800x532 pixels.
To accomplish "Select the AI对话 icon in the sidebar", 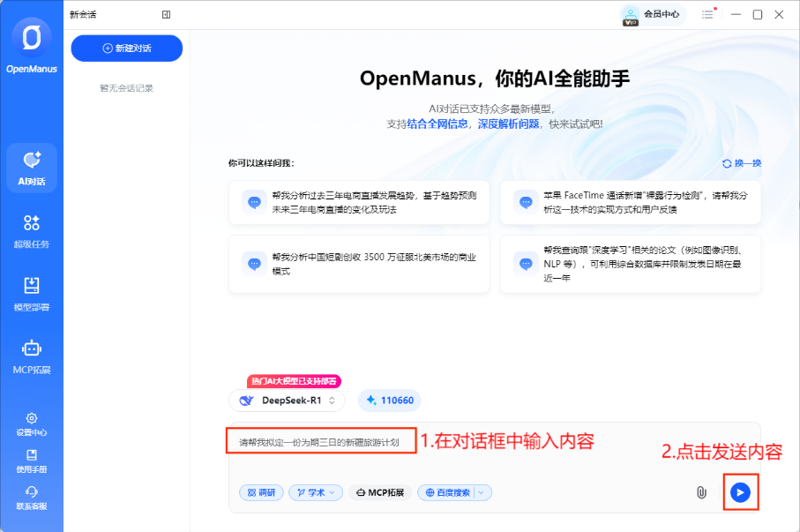I will pyautogui.click(x=32, y=168).
